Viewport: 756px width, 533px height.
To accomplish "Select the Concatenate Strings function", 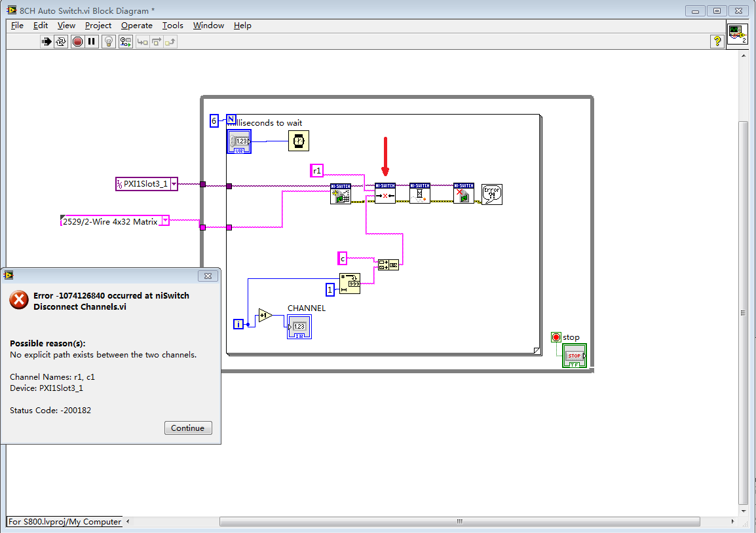I will [x=388, y=265].
